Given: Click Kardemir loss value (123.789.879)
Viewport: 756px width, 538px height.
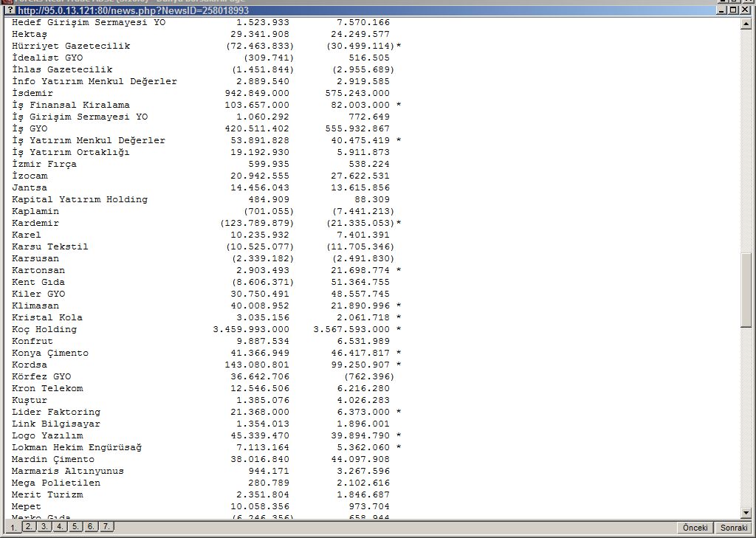Looking at the screenshot, I should tap(257, 223).
